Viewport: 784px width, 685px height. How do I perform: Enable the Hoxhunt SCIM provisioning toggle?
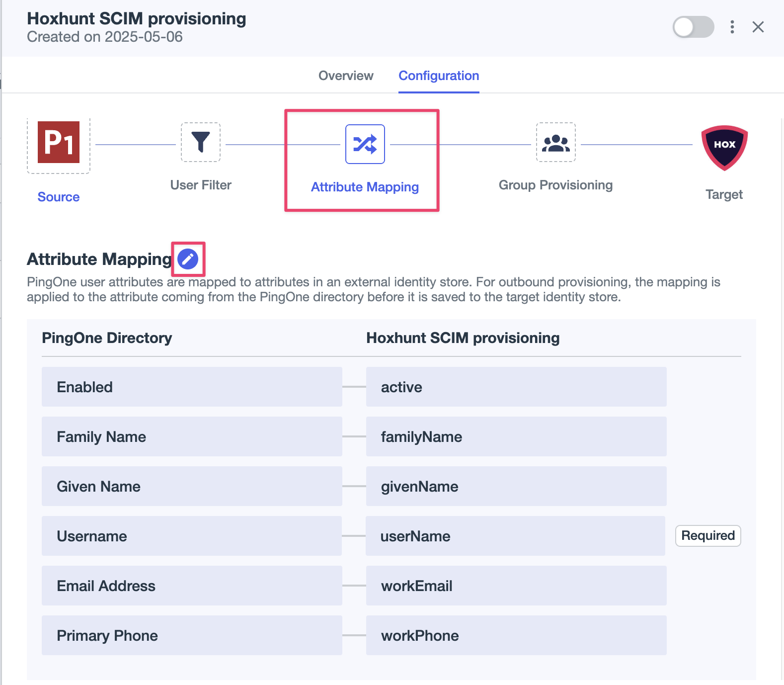coord(694,27)
